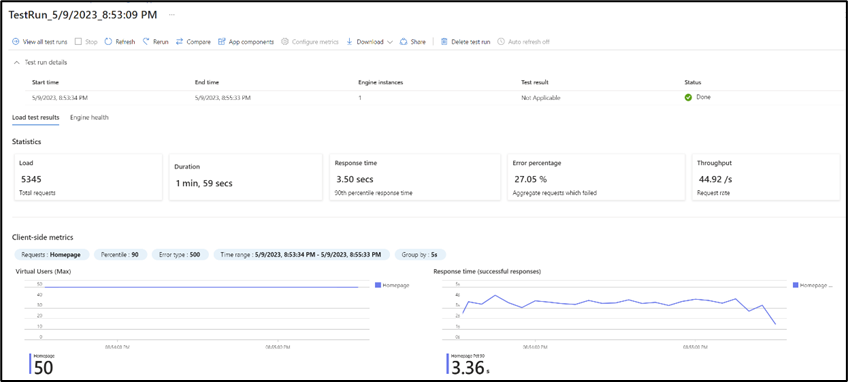The height and width of the screenshot is (382, 848).
Task: Open the Error type : 500 filter
Action: click(x=180, y=255)
